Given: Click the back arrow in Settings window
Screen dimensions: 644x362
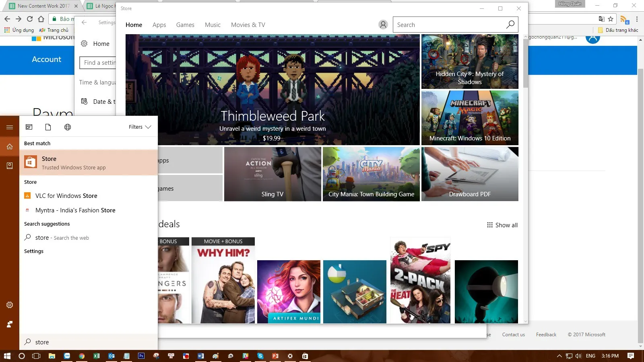Looking at the screenshot, I should pos(84,23).
